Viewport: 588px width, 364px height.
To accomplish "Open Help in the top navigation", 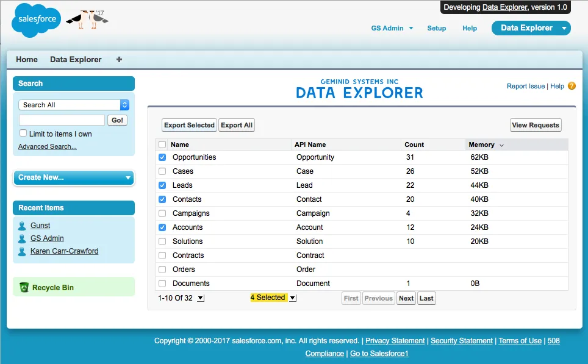I will [470, 28].
